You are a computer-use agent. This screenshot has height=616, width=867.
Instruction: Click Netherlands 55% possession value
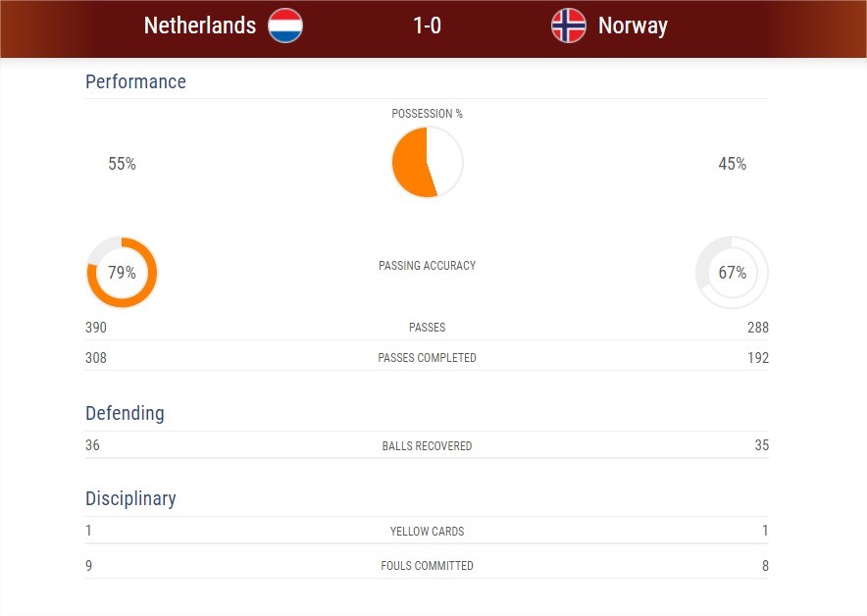click(x=123, y=164)
